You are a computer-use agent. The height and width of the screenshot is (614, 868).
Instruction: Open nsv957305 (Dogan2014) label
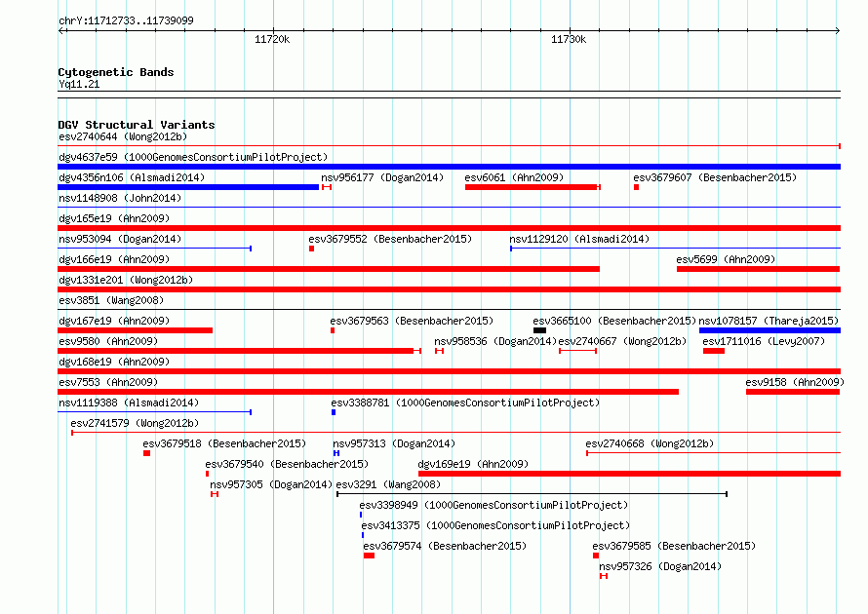click(271, 484)
